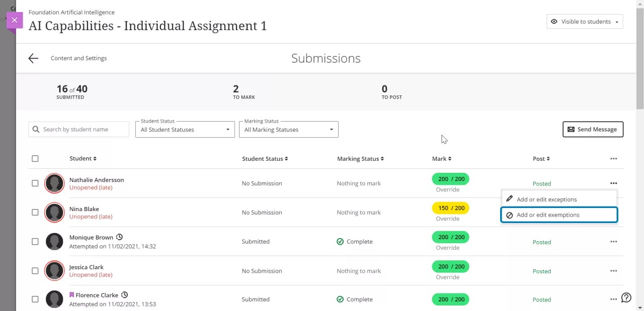Select Monique Brown's checkbox
Viewport: 644px width, 311px height.
tap(35, 241)
